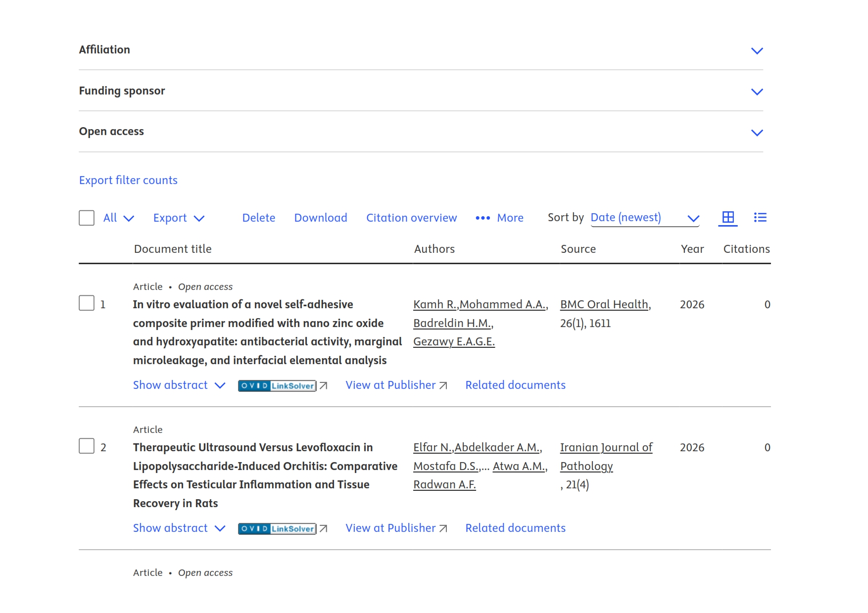
Task: Check the select All documents checkbox
Action: point(87,218)
